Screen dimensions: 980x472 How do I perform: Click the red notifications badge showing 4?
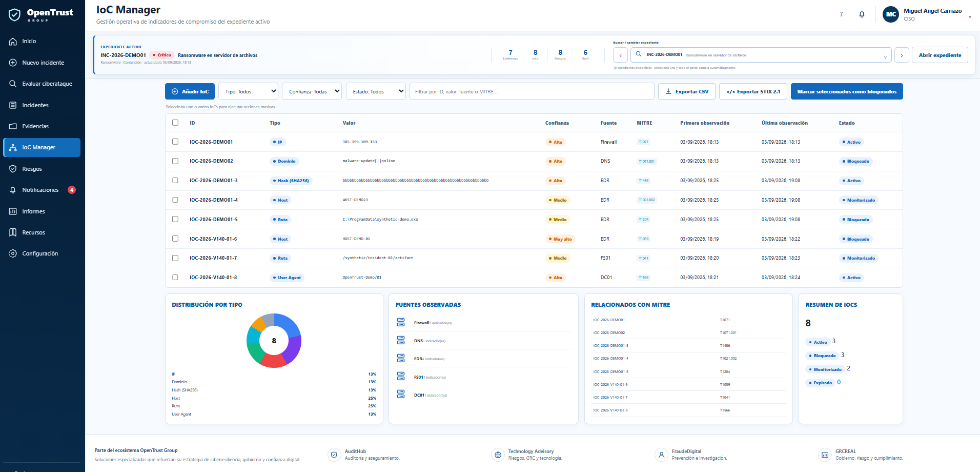point(72,190)
